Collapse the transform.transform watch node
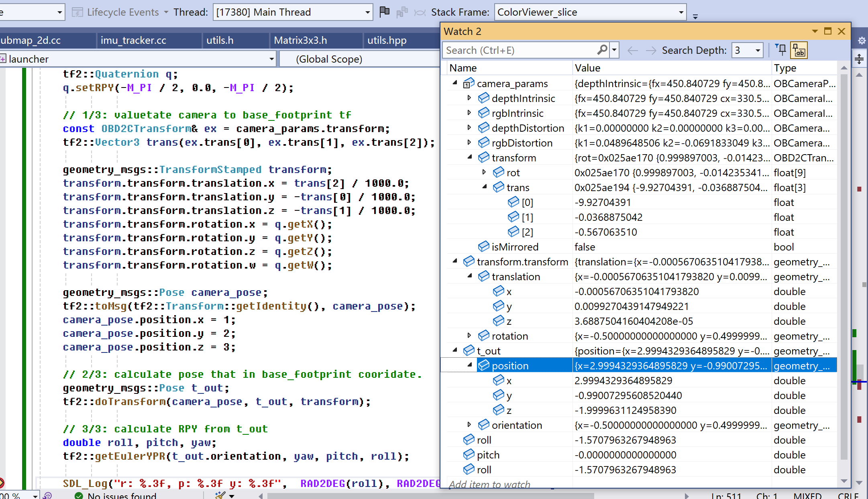The image size is (868, 499). point(455,261)
